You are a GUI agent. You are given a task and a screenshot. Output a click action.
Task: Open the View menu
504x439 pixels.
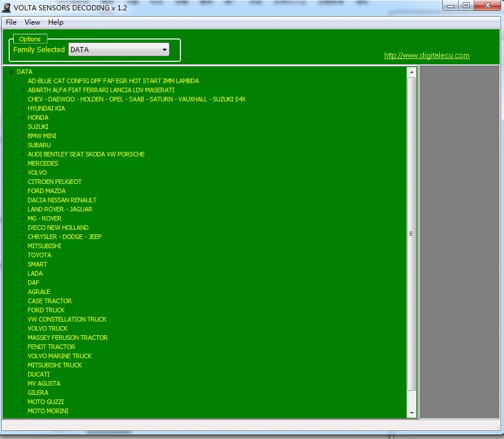click(32, 22)
